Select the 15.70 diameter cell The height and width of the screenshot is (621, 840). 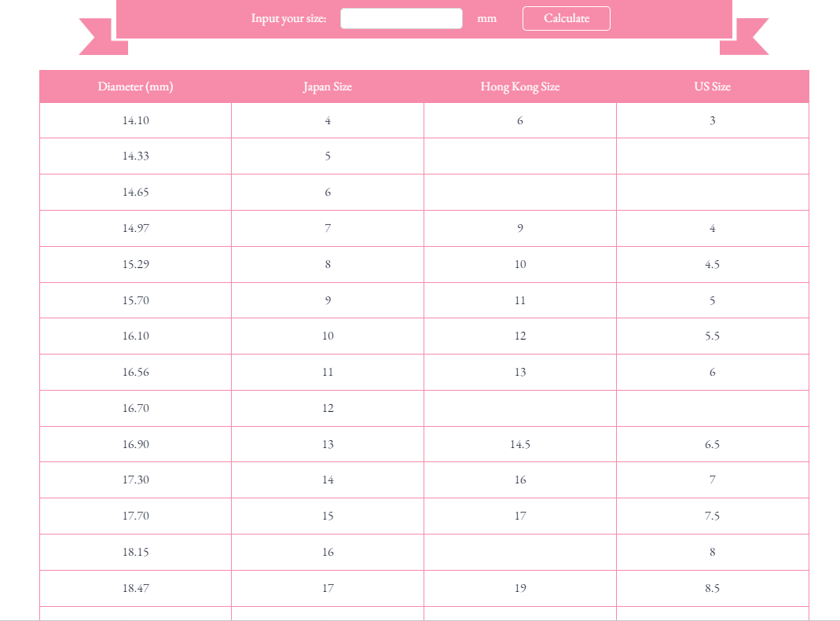point(135,300)
